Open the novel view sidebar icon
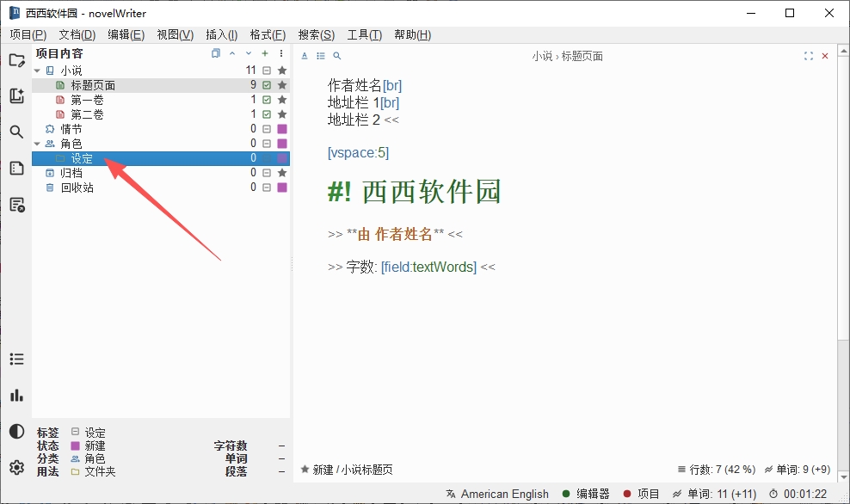 [17, 96]
